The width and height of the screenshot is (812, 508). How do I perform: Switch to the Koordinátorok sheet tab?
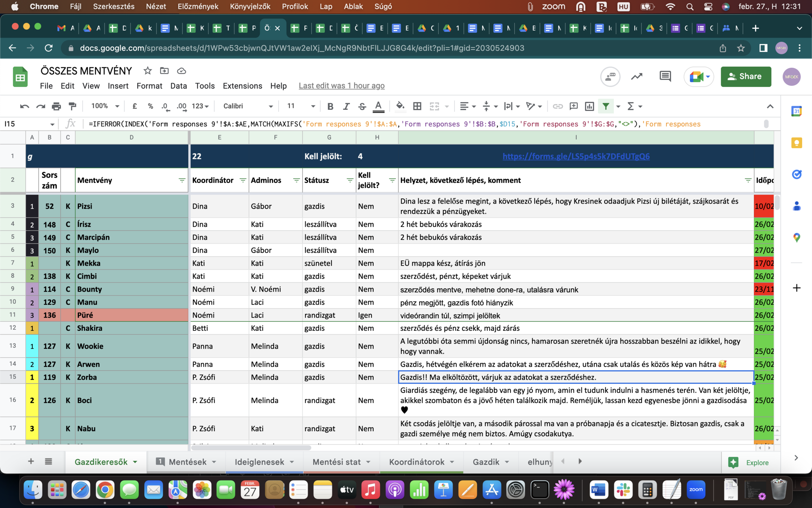(x=417, y=462)
